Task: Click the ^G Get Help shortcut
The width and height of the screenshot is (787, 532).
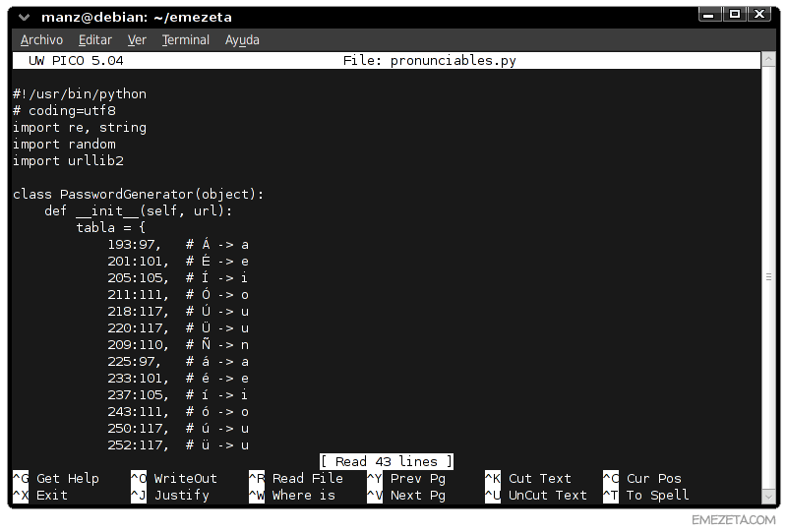Action: 56,478
